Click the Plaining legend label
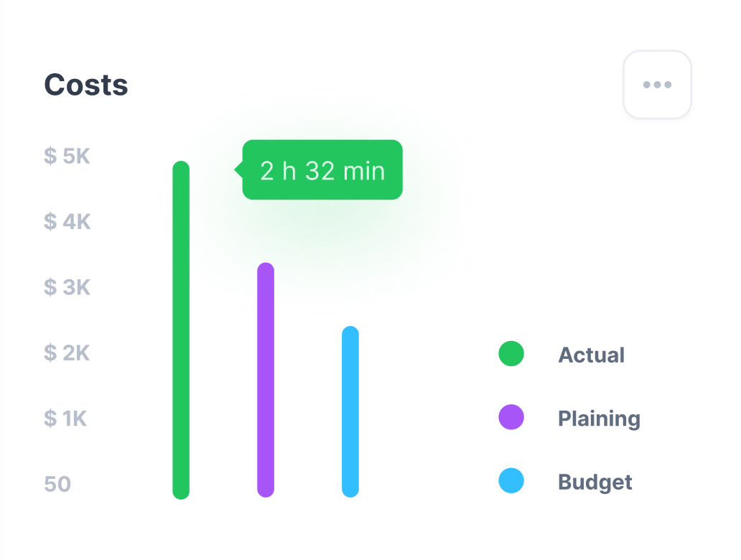 [x=599, y=418]
